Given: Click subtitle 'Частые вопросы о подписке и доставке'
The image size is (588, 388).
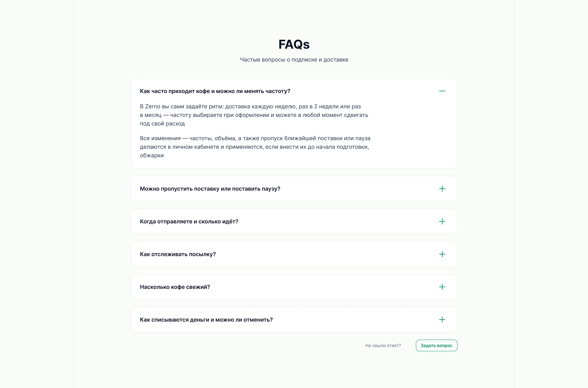Looking at the screenshot, I should [x=294, y=60].
